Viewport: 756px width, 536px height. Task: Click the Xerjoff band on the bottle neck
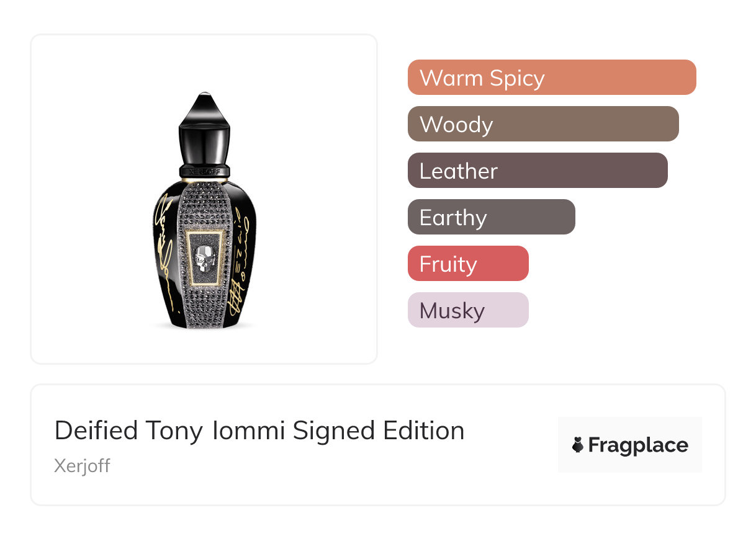click(x=204, y=169)
